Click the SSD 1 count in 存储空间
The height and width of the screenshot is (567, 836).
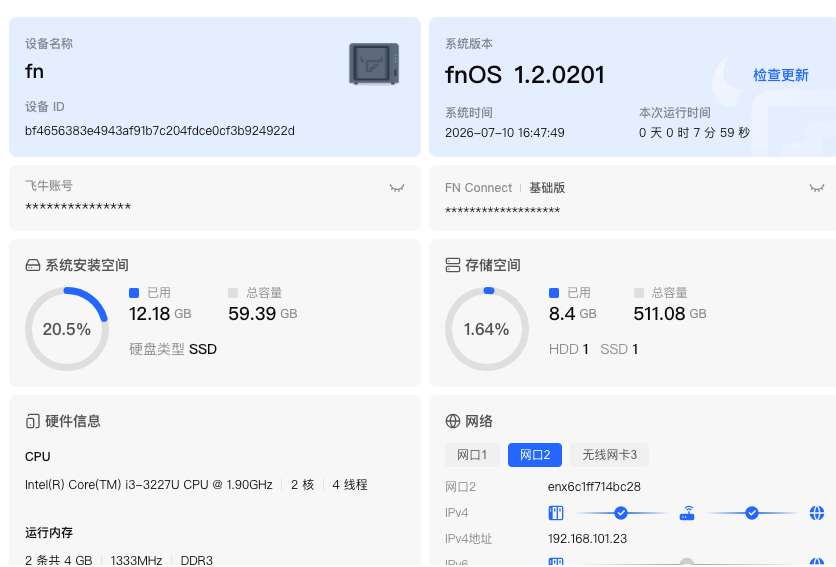pos(620,349)
